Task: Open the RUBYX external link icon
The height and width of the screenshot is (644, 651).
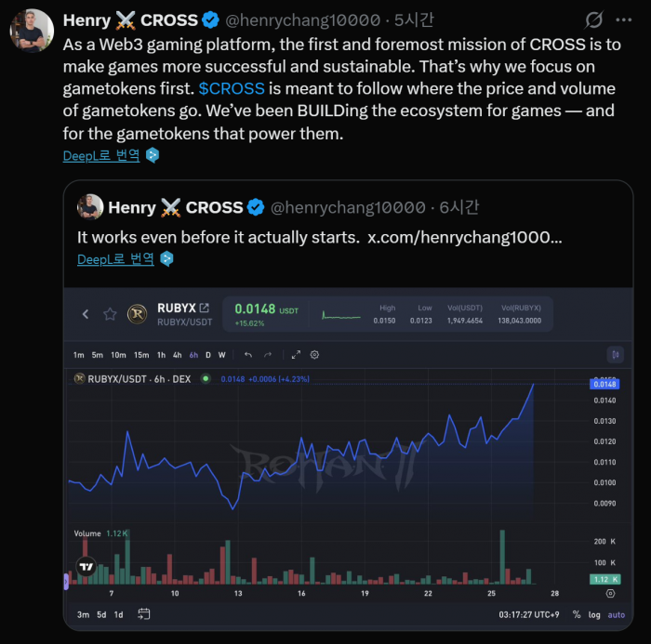Action: [x=205, y=309]
